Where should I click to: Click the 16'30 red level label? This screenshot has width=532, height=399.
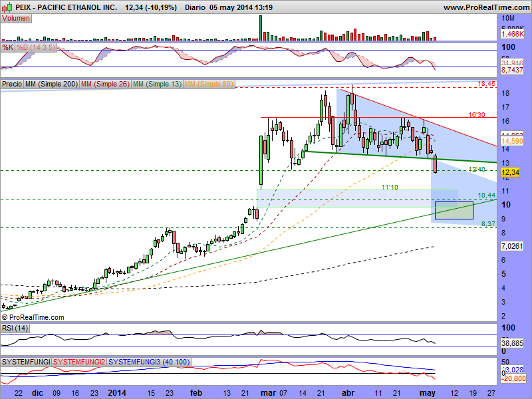pos(477,114)
